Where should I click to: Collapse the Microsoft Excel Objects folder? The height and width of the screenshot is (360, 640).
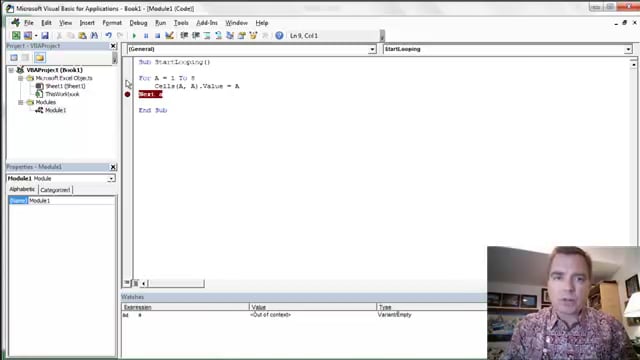(20, 78)
